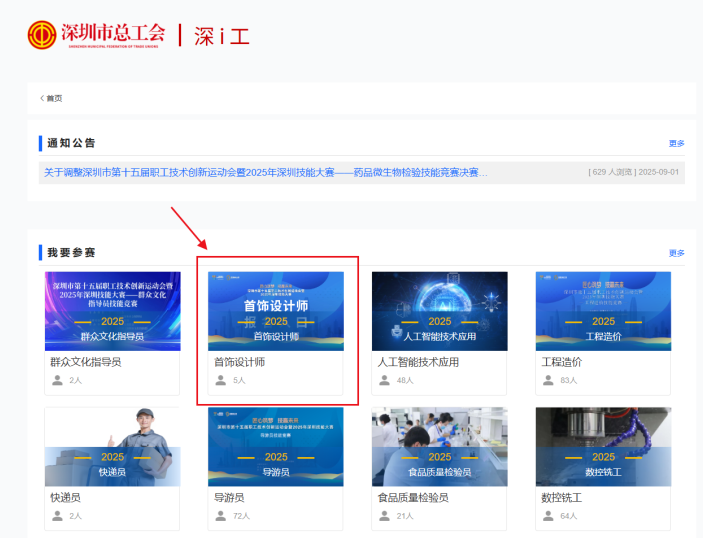
Task: Click 64人 count on 数控铣工 card
Action: click(x=568, y=516)
